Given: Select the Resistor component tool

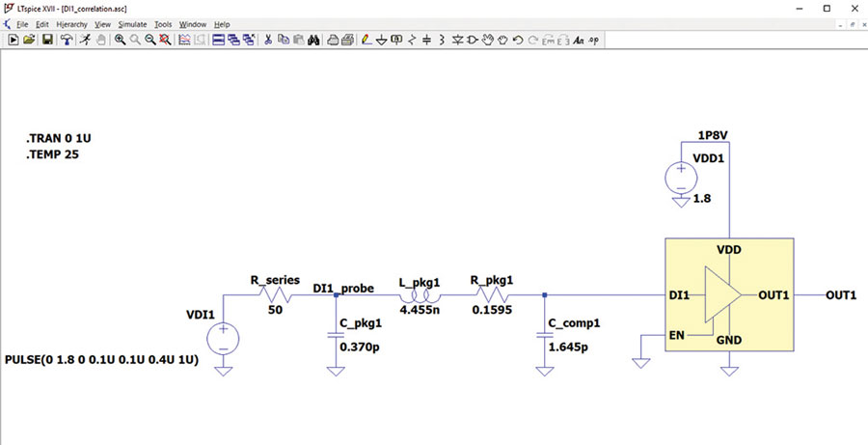Looking at the screenshot, I should 411,40.
